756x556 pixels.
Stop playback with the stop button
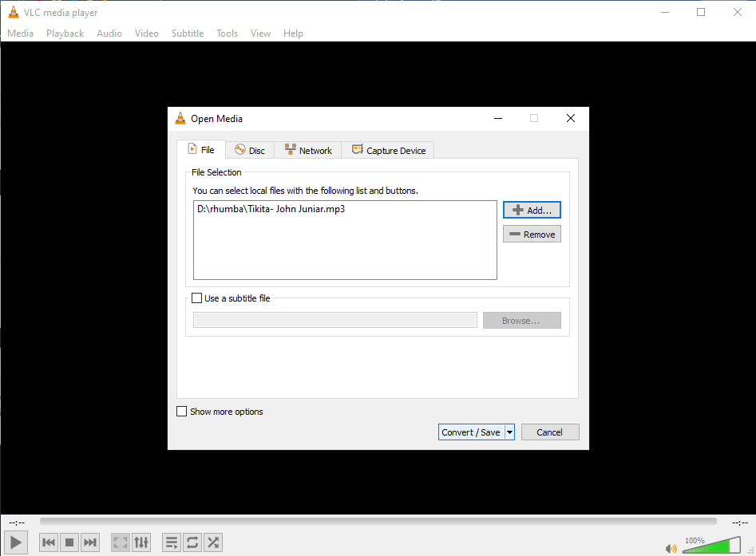tap(69, 542)
